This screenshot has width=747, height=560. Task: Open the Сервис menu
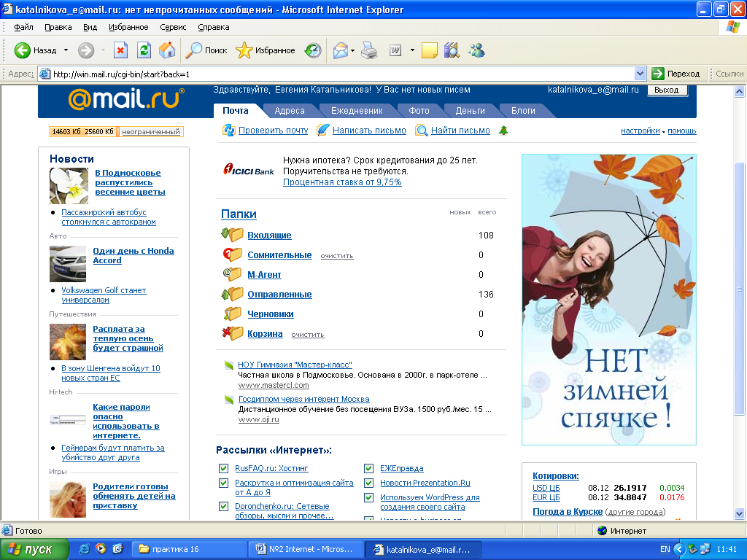(x=173, y=27)
